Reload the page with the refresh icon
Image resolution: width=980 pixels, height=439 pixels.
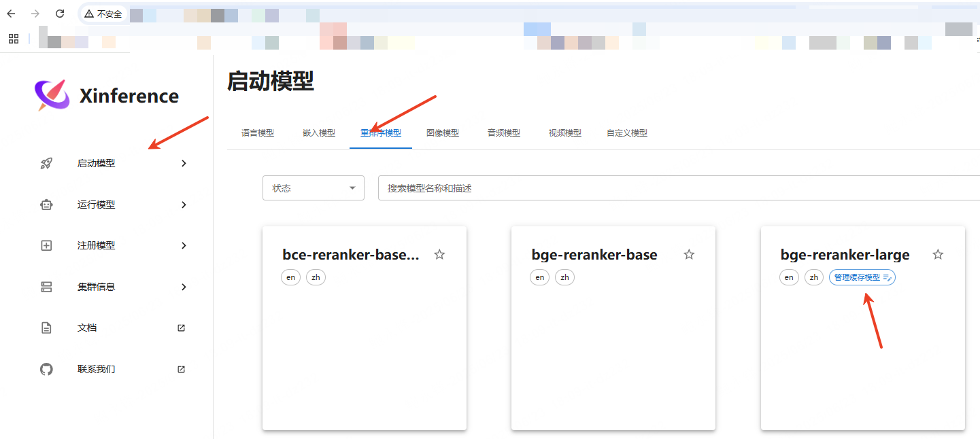point(60,14)
